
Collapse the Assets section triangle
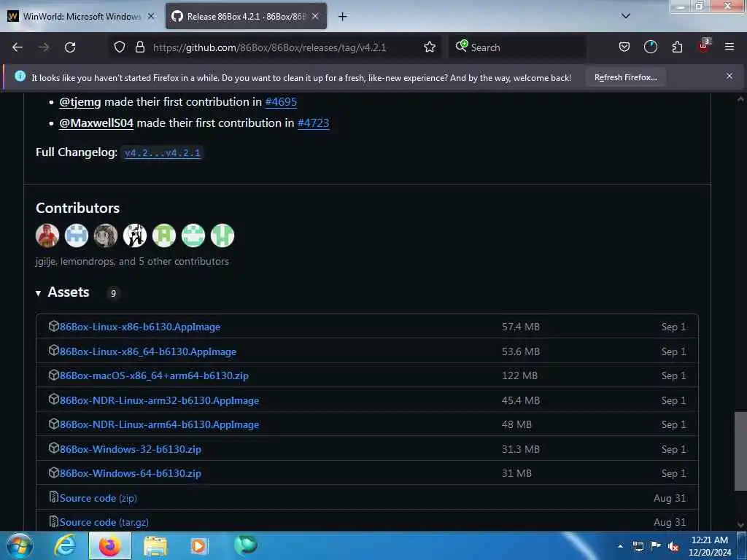tap(38, 293)
